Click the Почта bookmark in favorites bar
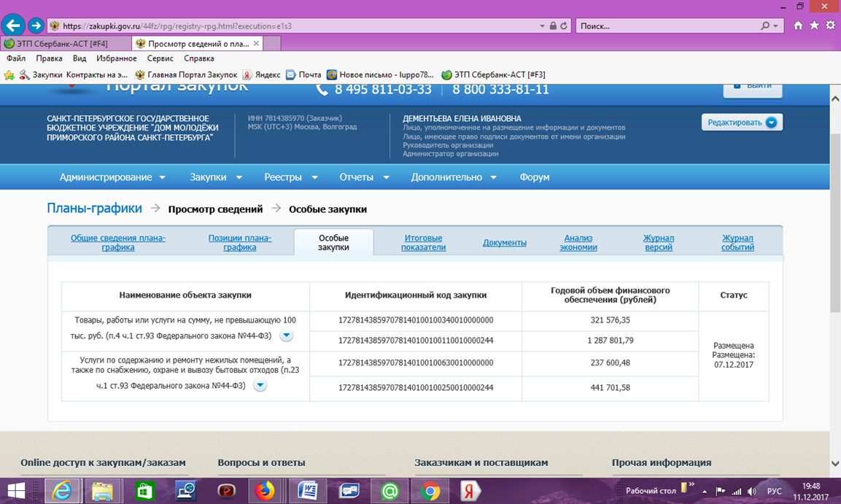 [x=303, y=74]
